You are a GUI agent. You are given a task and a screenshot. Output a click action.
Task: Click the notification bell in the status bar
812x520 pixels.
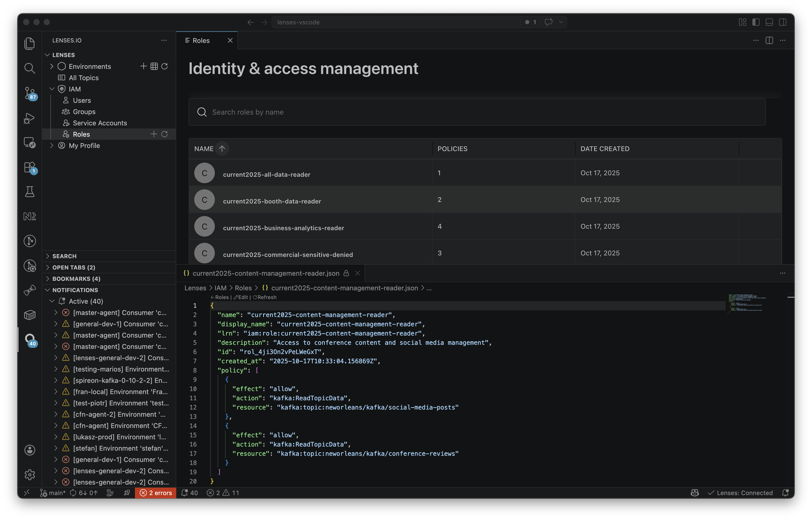pos(785,493)
